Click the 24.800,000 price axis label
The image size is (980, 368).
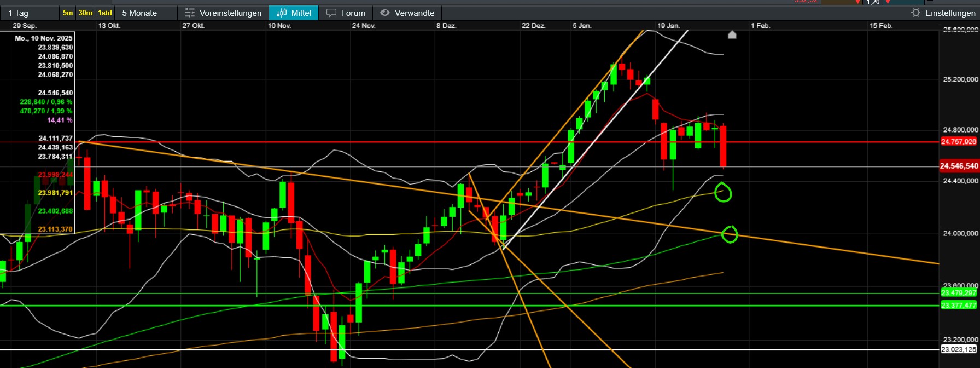point(961,130)
